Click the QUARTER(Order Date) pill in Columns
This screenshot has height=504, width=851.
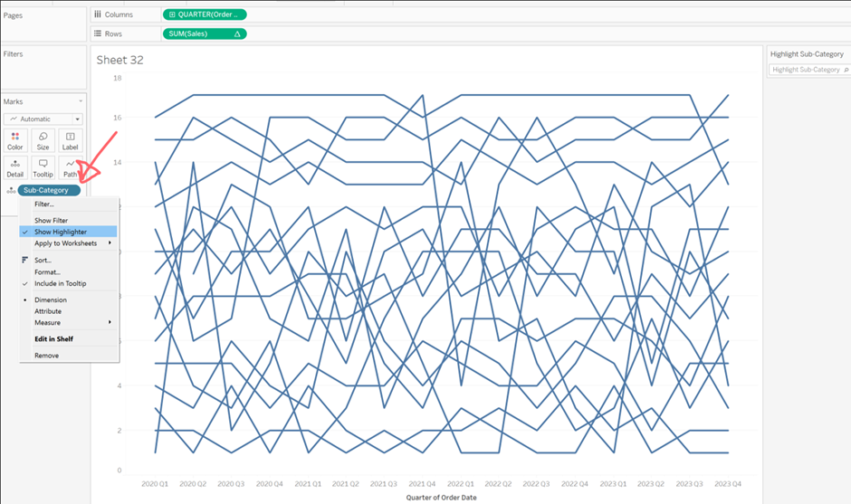[x=205, y=14]
